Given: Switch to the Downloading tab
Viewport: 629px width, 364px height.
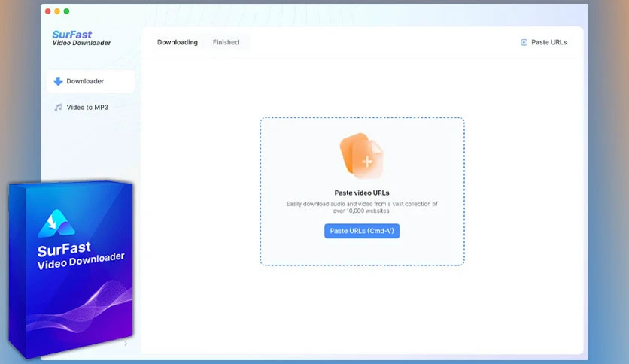Looking at the screenshot, I should [x=178, y=42].
